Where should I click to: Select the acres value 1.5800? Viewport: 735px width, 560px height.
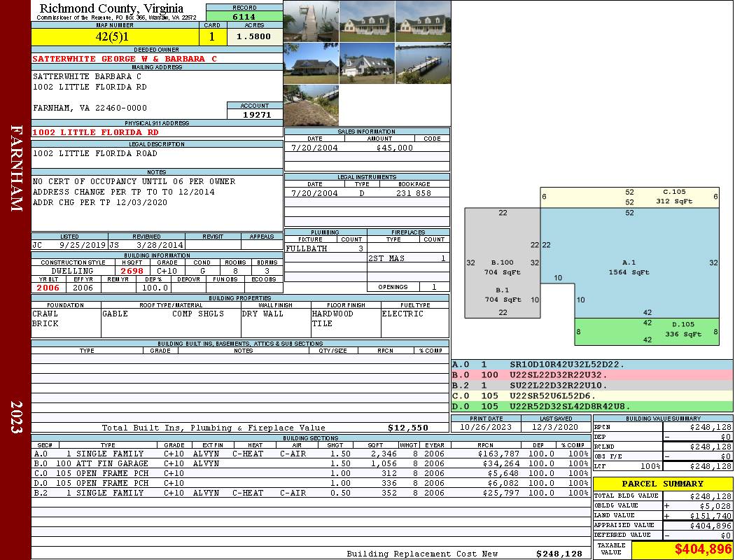pos(253,36)
